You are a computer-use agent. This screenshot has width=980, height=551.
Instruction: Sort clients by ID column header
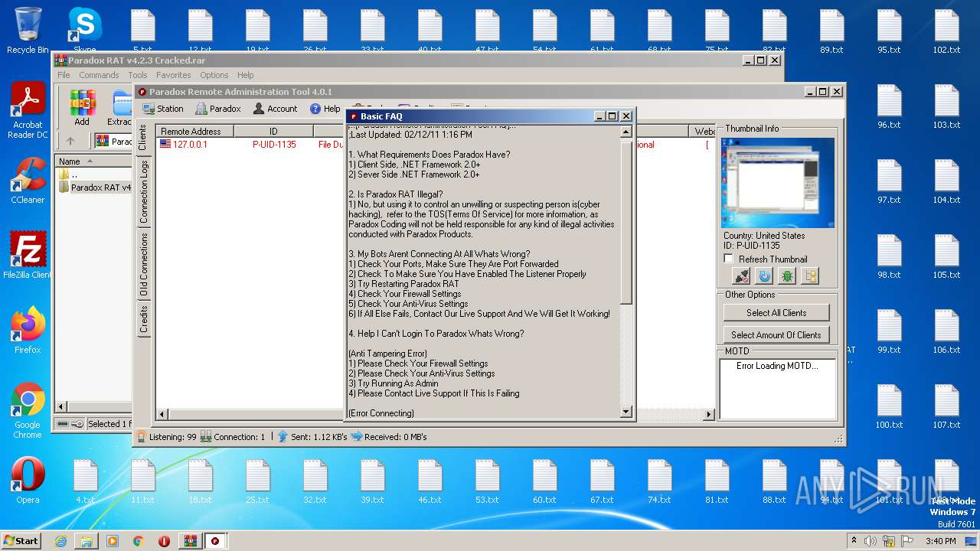pyautogui.click(x=273, y=132)
